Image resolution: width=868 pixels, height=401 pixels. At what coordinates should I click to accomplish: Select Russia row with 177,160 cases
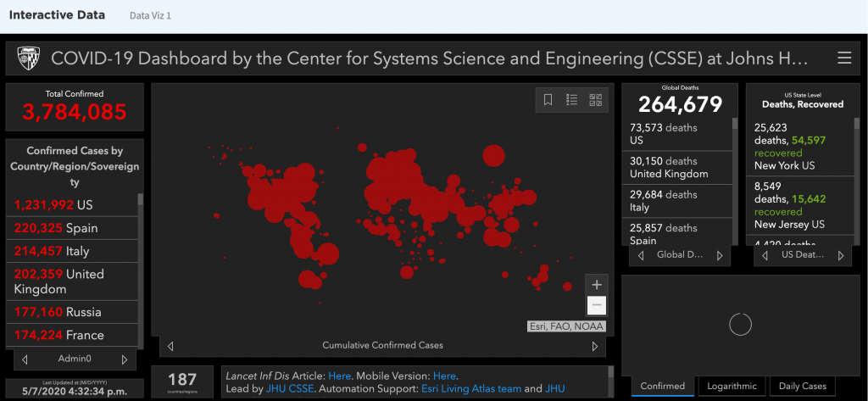pos(72,312)
